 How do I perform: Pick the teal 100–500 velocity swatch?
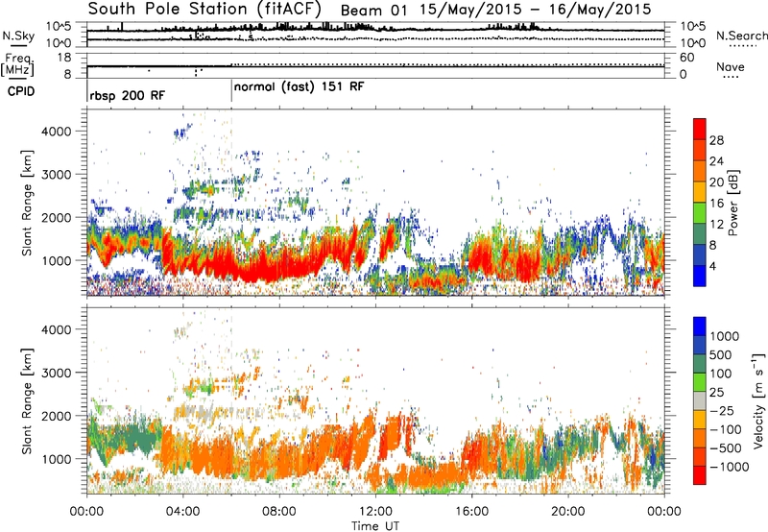point(700,364)
